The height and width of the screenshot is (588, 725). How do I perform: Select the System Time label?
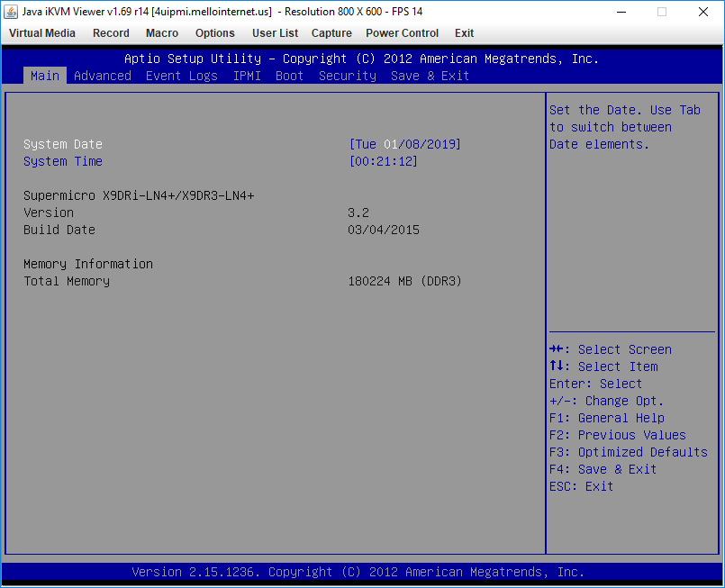(x=63, y=161)
